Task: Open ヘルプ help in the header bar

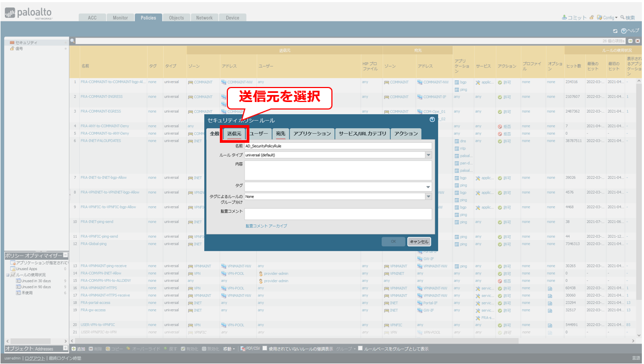Action: (630, 31)
